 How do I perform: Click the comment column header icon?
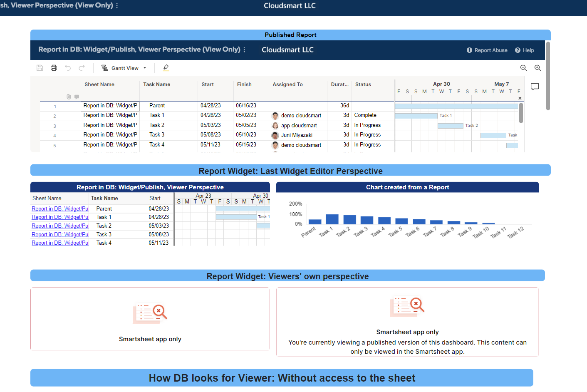pos(77,97)
